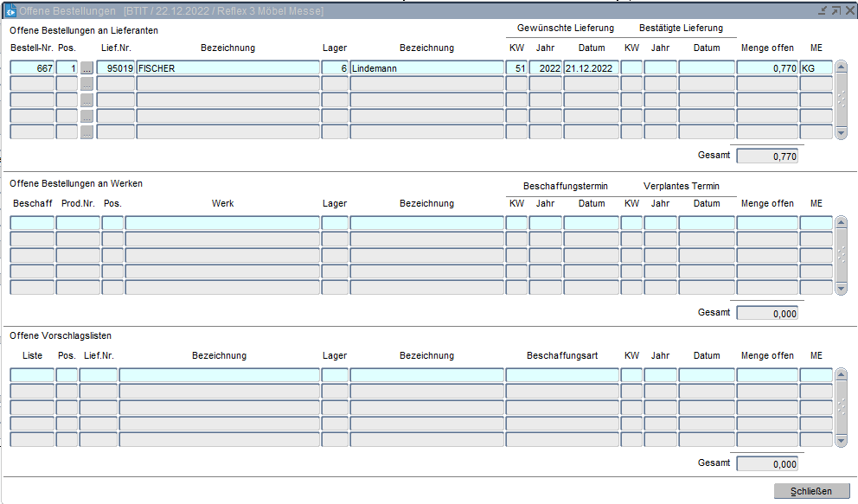
Task: Minimize the Offene Bestellungen window
Action: (x=823, y=10)
